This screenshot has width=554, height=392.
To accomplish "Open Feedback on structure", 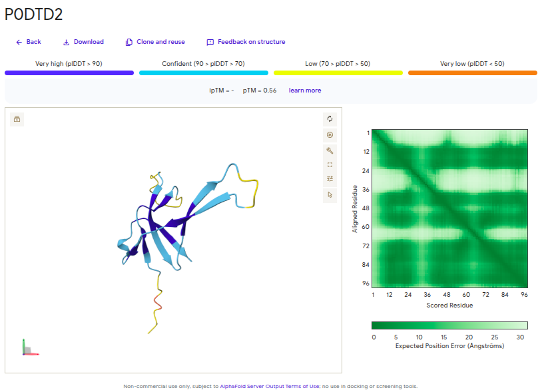I will tap(246, 42).
